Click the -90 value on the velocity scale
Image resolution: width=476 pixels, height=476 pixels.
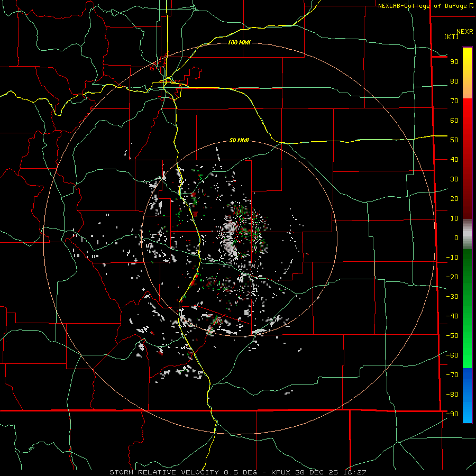(452, 414)
